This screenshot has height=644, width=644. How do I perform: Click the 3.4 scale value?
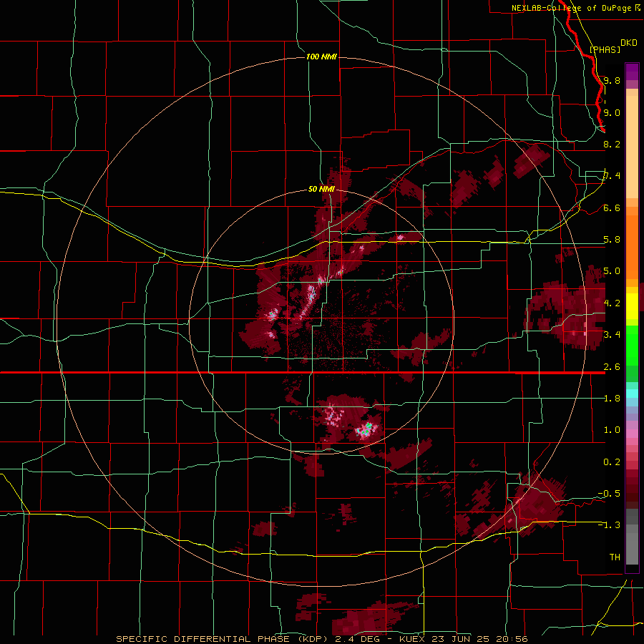tap(612, 335)
